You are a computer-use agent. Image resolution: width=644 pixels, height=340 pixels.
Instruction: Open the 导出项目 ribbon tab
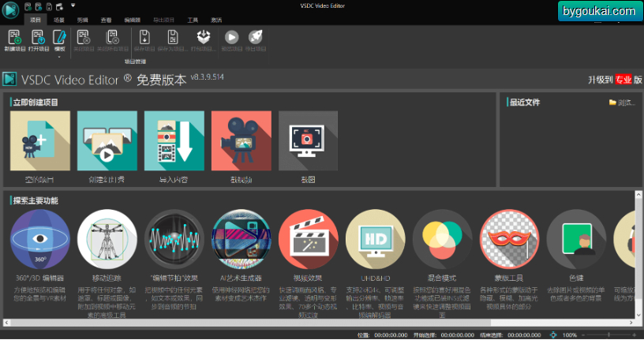(163, 20)
